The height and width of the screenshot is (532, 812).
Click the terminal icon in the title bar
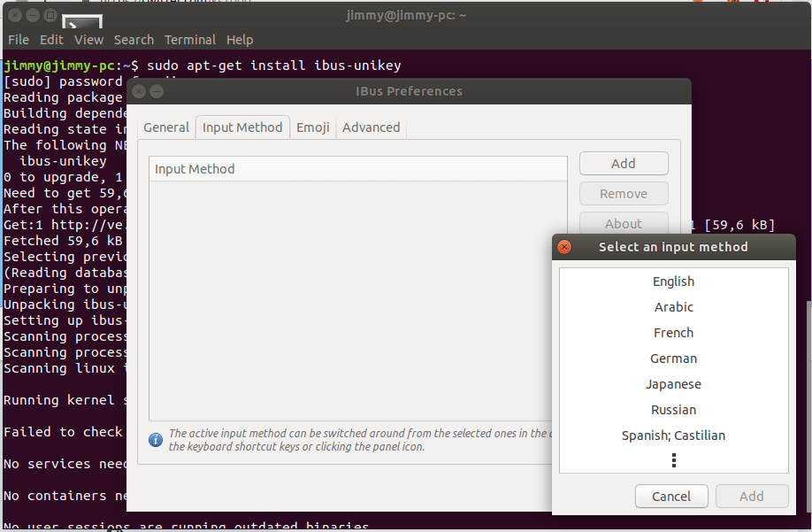tap(82, 21)
